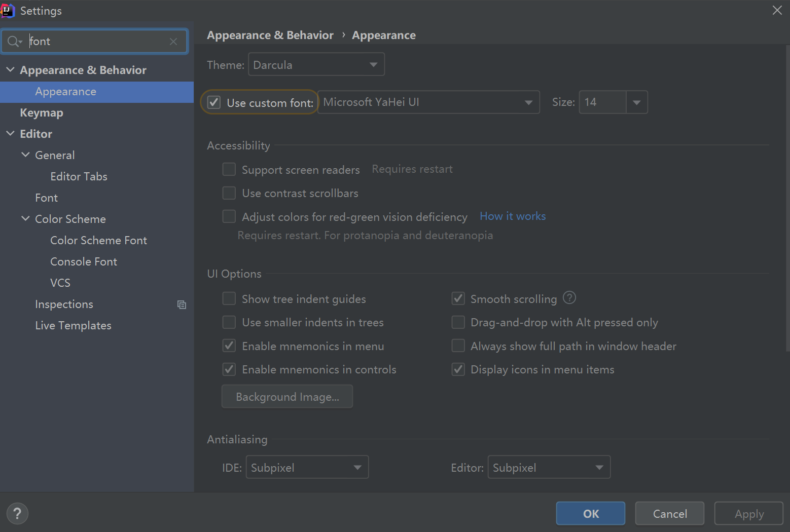790x532 pixels.
Task: Open the help question mark button
Action: click(x=17, y=513)
